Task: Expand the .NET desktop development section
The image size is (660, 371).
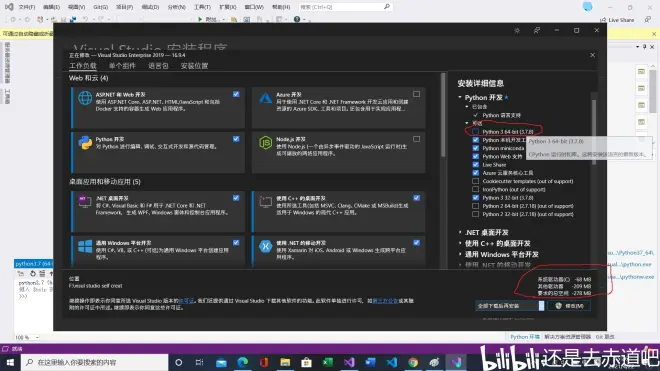Action: (460, 232)
